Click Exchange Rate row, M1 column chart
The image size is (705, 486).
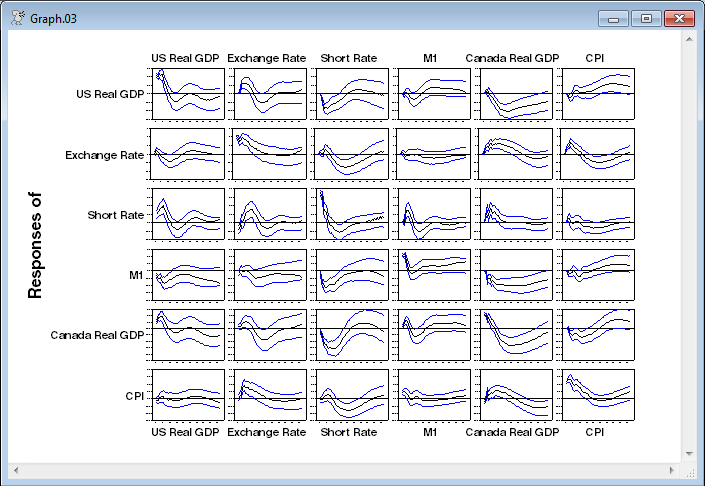point(433,154)
